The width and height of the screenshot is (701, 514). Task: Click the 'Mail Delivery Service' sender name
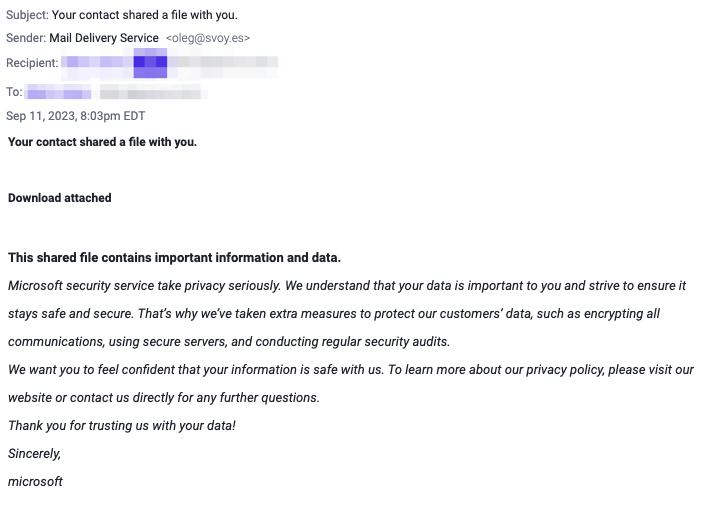[x=104, y=38]
